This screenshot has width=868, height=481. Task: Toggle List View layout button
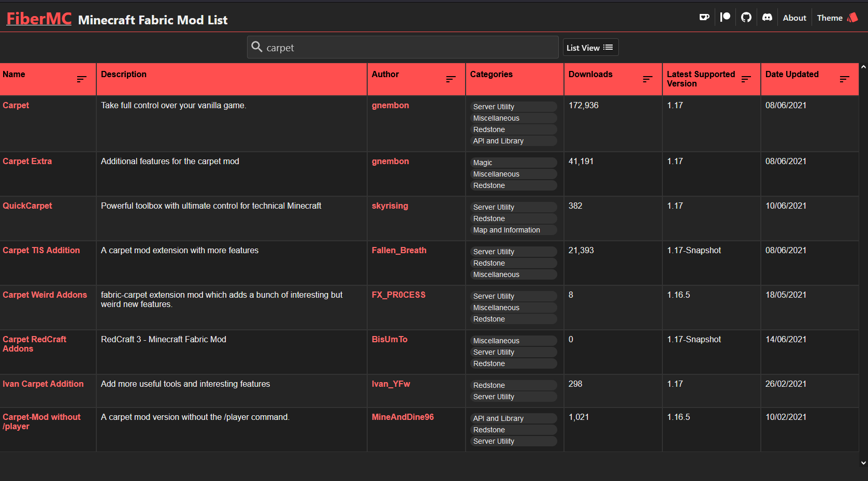tap(590, 48)
